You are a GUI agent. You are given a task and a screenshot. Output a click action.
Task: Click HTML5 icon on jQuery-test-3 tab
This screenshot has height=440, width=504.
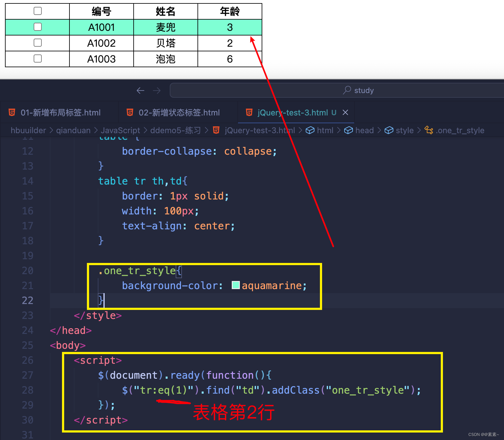[x=249, y=112]
